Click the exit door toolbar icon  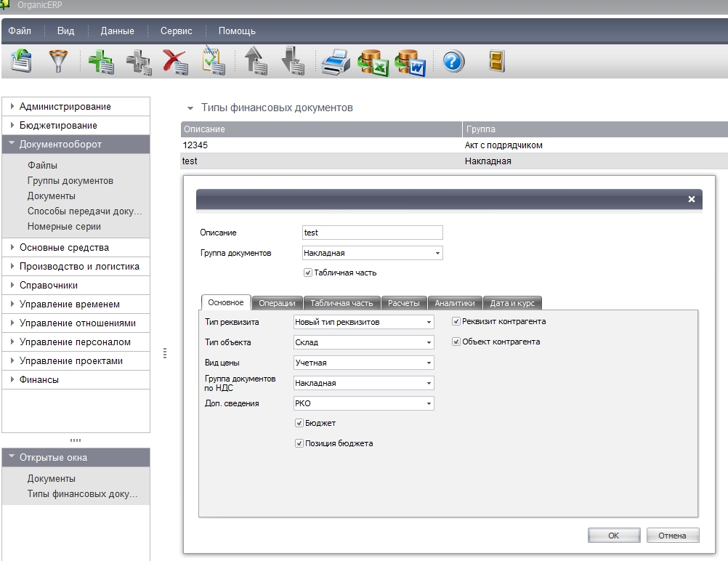(x=496, y=61)
